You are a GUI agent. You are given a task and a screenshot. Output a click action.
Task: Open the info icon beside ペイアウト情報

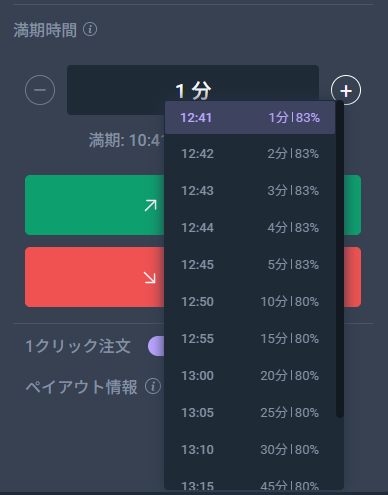pos(153,386)
